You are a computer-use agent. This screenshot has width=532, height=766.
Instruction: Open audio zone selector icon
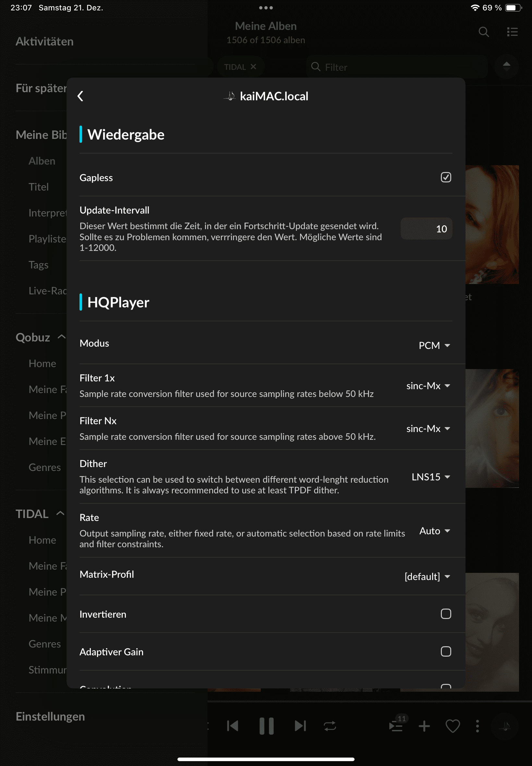click(505, 726)
